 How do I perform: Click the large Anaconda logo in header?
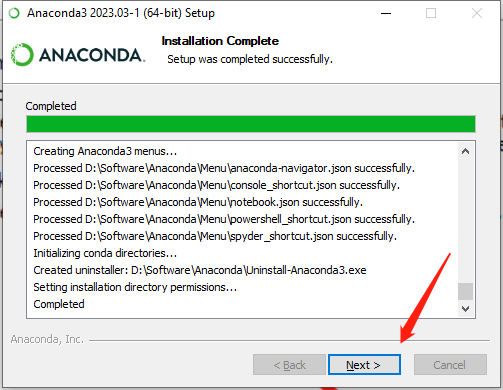pos(78,55)
